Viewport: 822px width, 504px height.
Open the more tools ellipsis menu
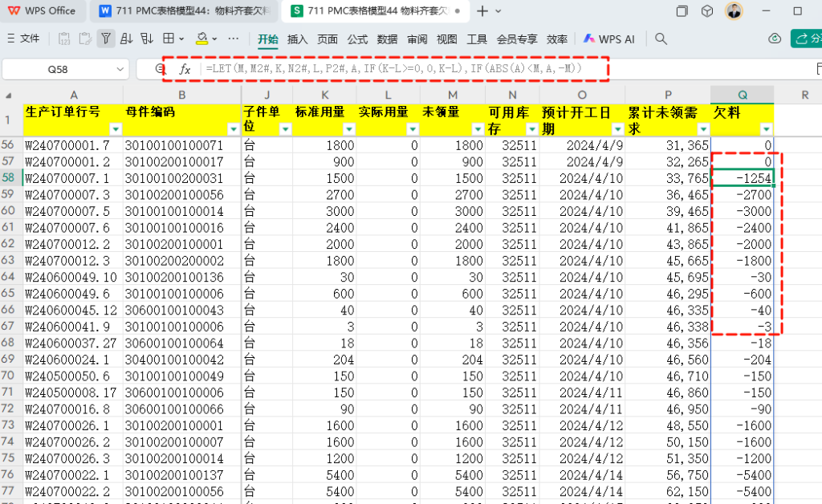[234, 39]
